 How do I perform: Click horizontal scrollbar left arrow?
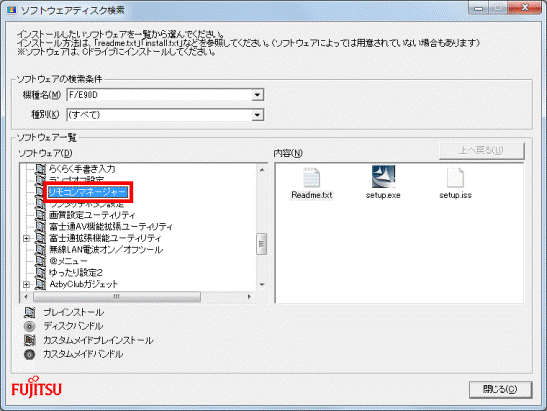[25, 297]
